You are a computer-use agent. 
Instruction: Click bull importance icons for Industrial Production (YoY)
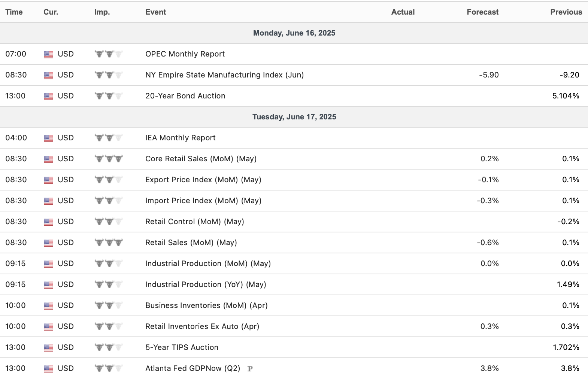pyautogui.click(x=109, y=284)
